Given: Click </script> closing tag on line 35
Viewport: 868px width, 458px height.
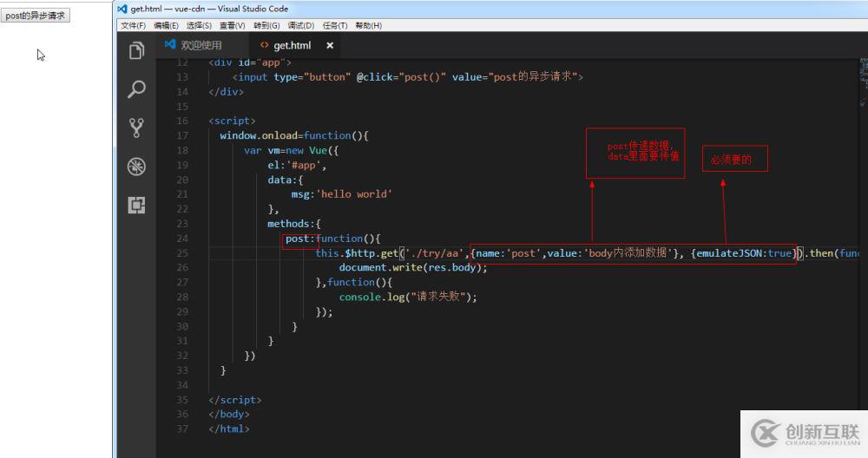Looking at the screenshot, I should click(x=234, y=399).
